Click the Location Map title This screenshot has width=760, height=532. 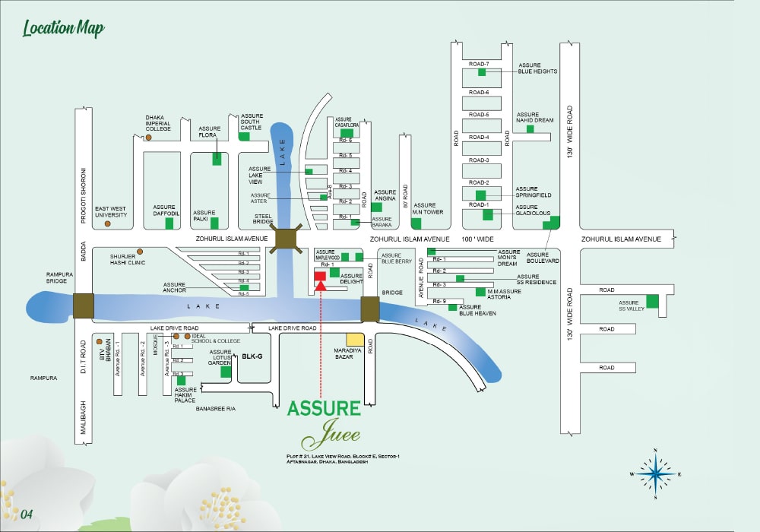coord(64,28)
